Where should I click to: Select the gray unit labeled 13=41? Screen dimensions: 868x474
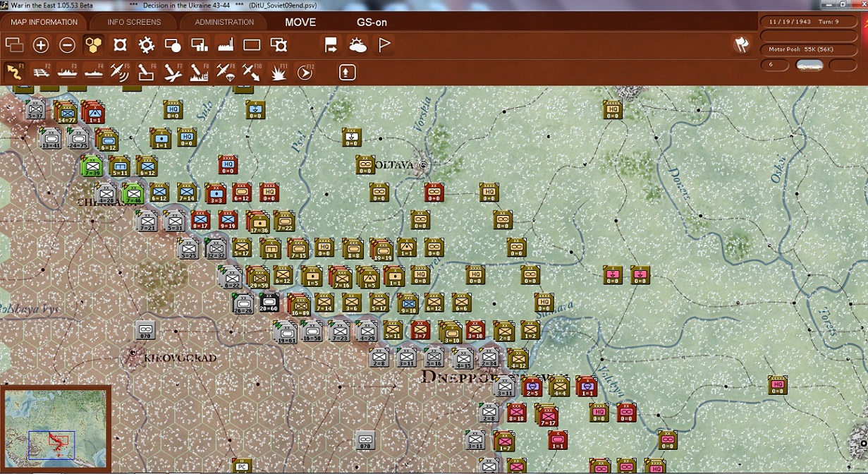[50, 138]
